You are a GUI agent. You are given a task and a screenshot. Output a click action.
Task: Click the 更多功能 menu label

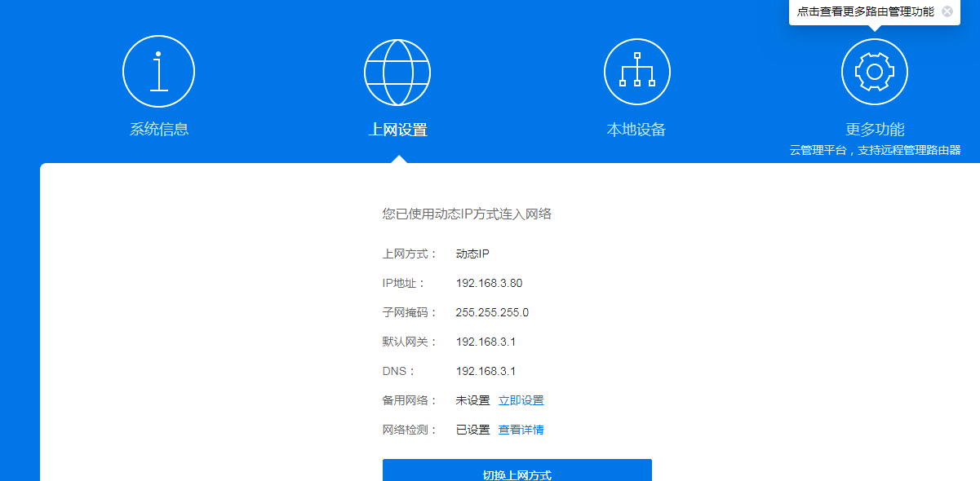874,126
